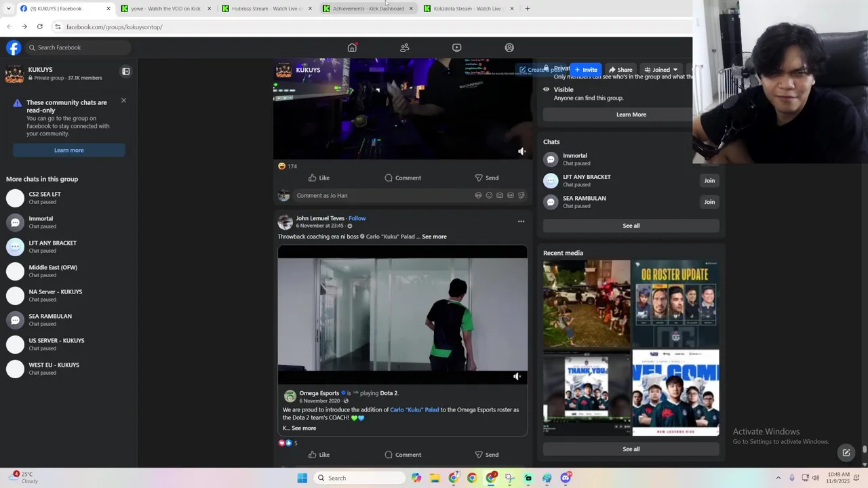This screenshot has width=868, height=488.
Task: Switch to the Kick VOD browser tab
Action: coord(165,8)
